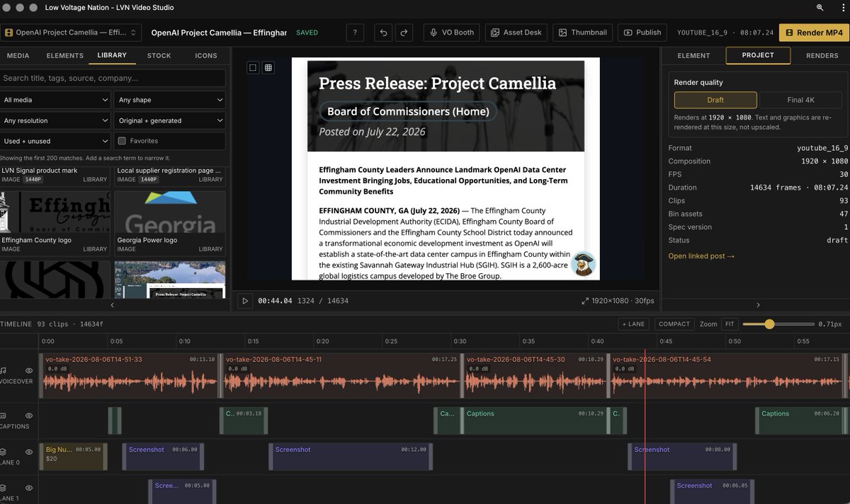Switch to the STOCK tab
The height and width of the screenshot is (504, 850).
(159, 55)
